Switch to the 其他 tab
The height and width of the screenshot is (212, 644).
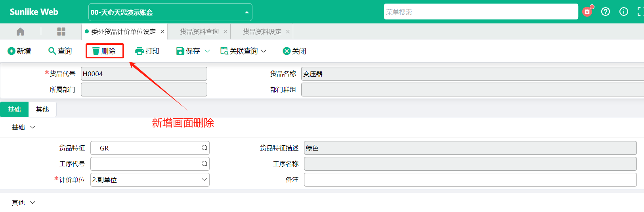42,109
